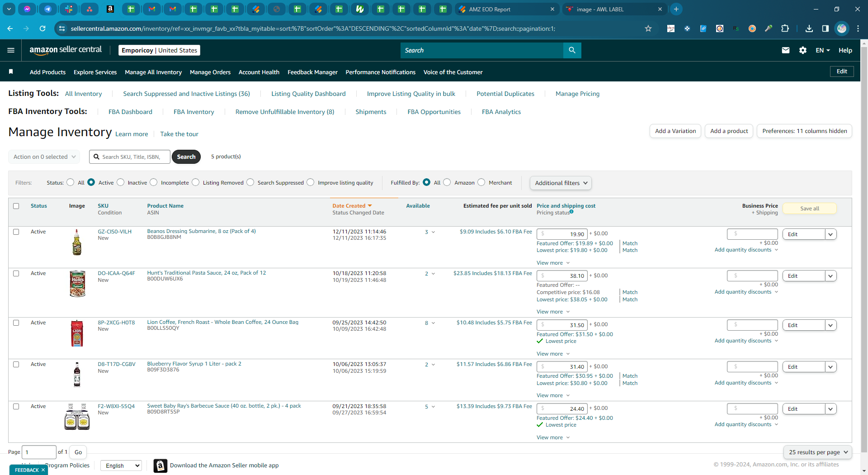The height and width of the screenshot is (475, 868).
Task: Click the Seller Central mail envelope icon
Action: (x=786, y=50)
